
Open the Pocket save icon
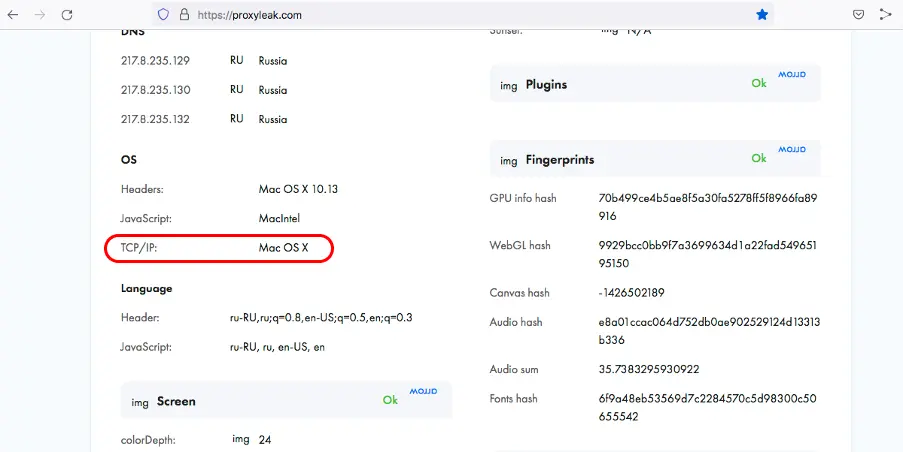[x=858, y=15]
